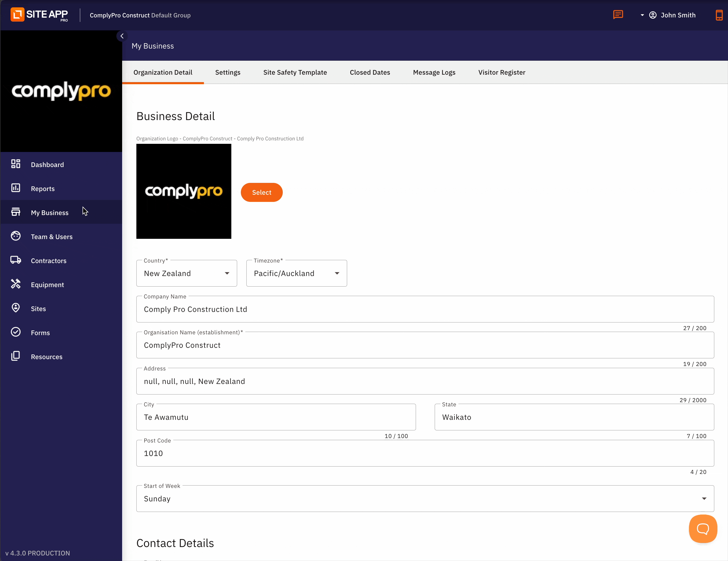
Task: Click the Sites location pin icon
Action: point(16,308)
